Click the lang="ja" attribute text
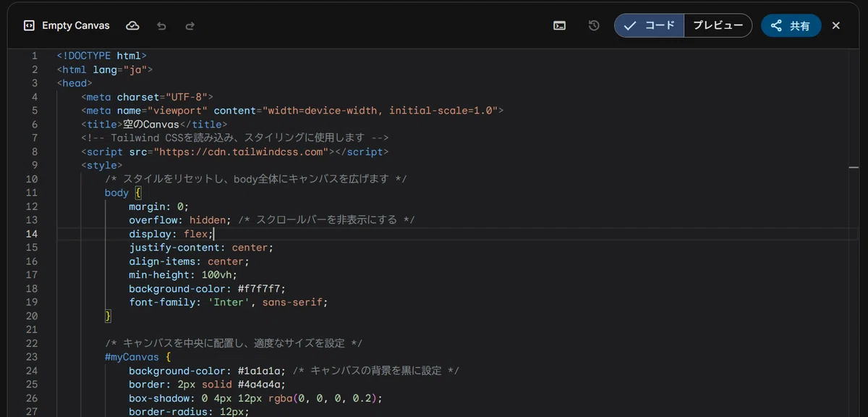Viewport: 868px width, 417px height. [x=119, y=69]
